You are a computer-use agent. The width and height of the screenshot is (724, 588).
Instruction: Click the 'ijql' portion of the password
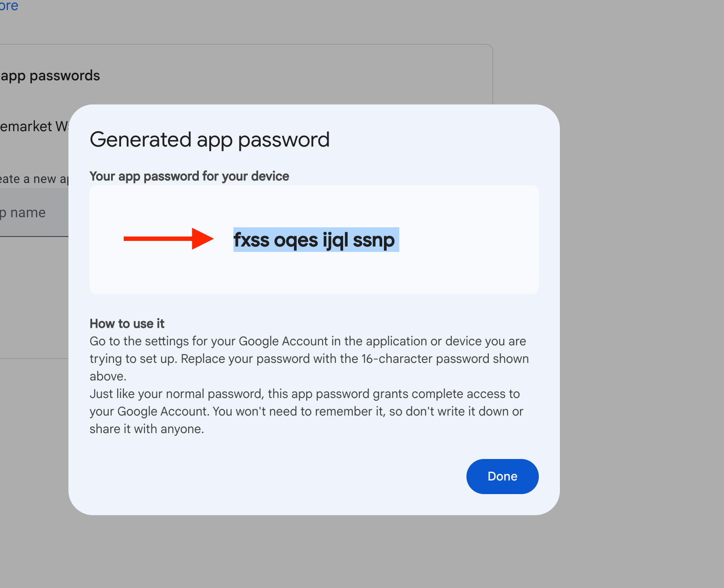(336, 240)
